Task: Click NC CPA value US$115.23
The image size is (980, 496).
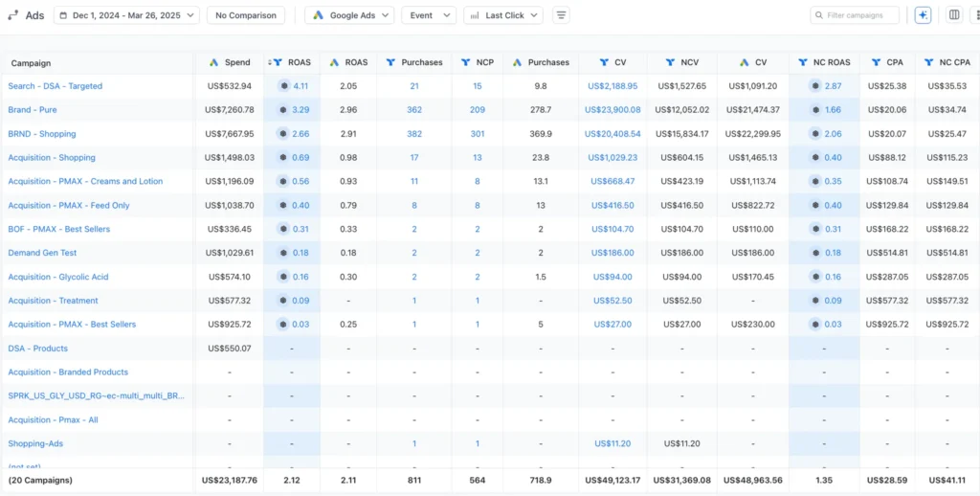Action: pos(947,158)
